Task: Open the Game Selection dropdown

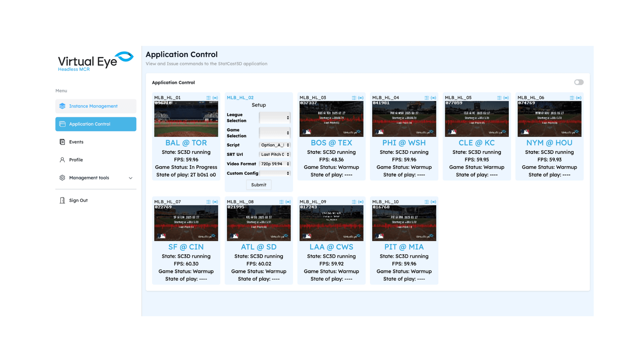Action: pos(274,133)
